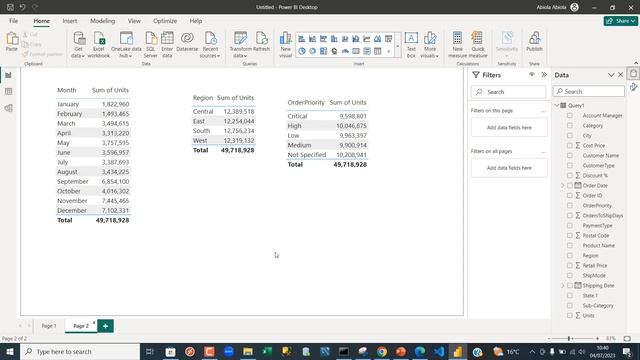The width and height of the screenshot is (640, 360).
Task: Open the Optimize ribbon tab
Action: 165,21
